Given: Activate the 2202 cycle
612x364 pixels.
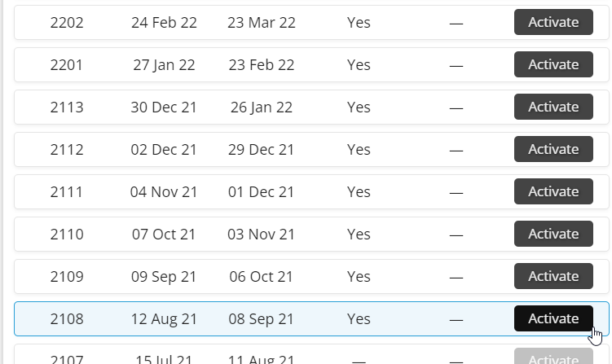Looking at the screenshot, I should (x=553, y=22).
